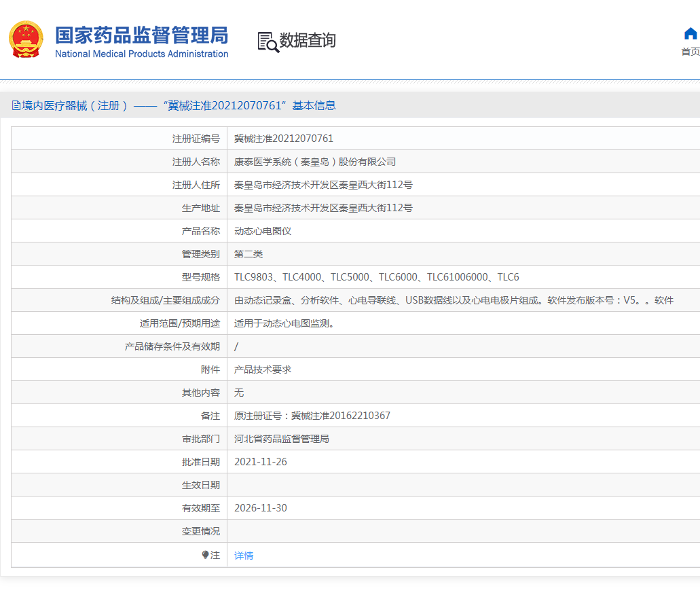Click the 国家药品监督管理局 title

tap(141, 35)
